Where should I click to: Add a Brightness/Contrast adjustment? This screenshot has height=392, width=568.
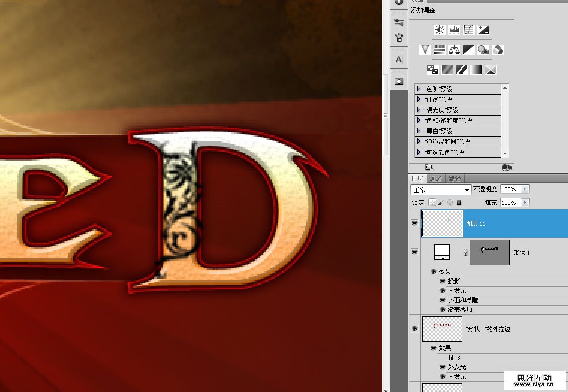point(439,30)
